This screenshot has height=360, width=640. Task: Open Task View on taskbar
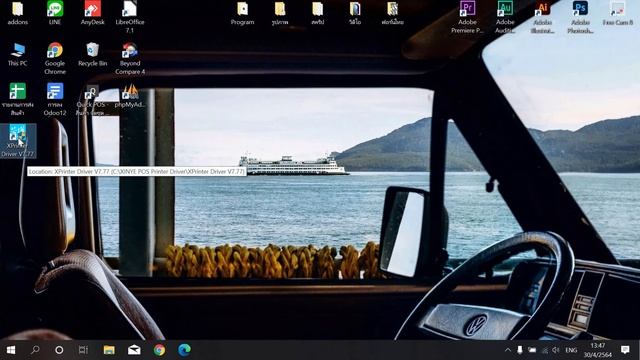click(x=83, y=350)
